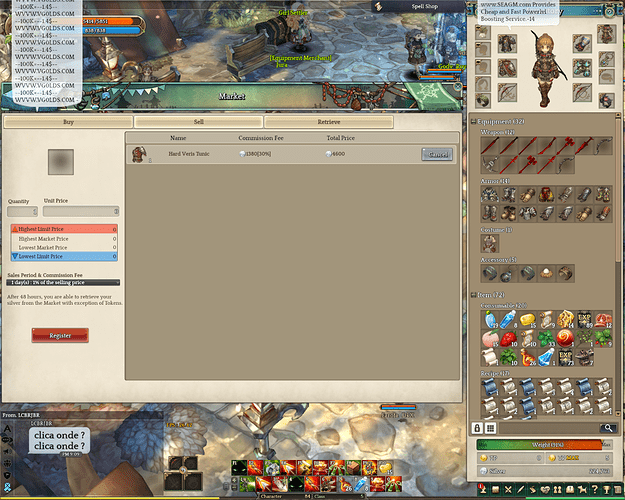Click the Quantity input field
Viewport: 625px width, 500px height.
[x=22, y=211]
